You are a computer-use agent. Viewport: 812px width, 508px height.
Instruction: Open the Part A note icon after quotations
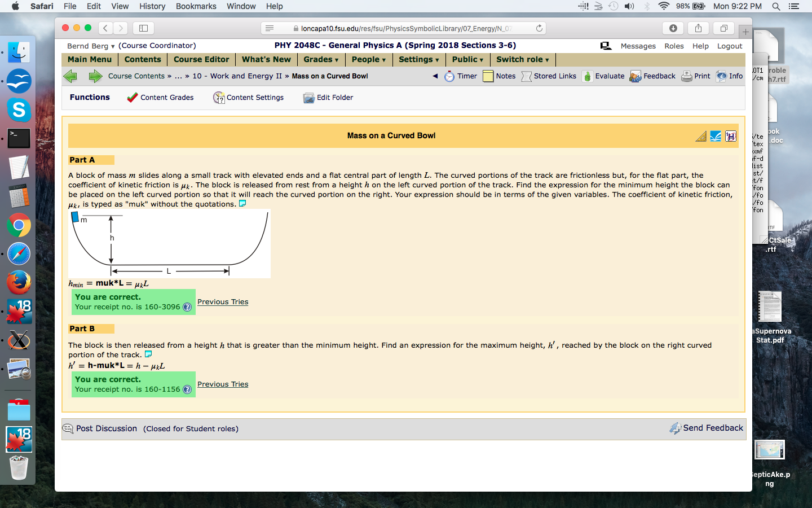[x=242, y=204]
